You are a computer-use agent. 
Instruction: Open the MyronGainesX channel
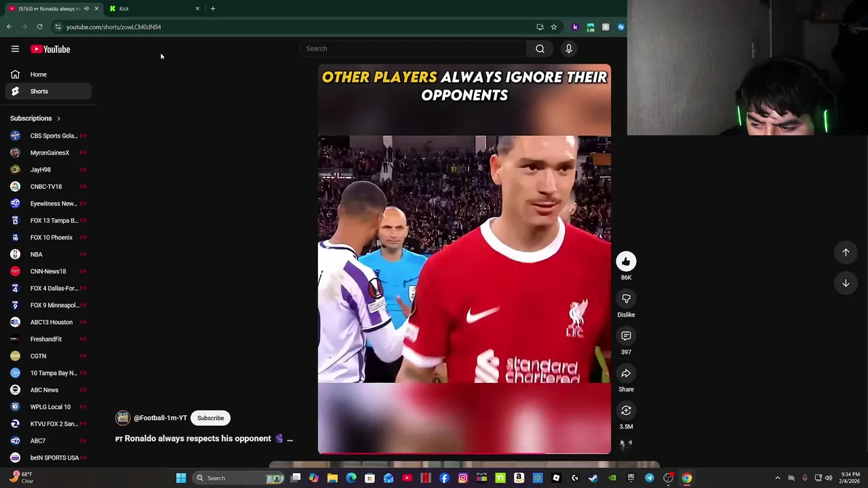tap(47, 152)
